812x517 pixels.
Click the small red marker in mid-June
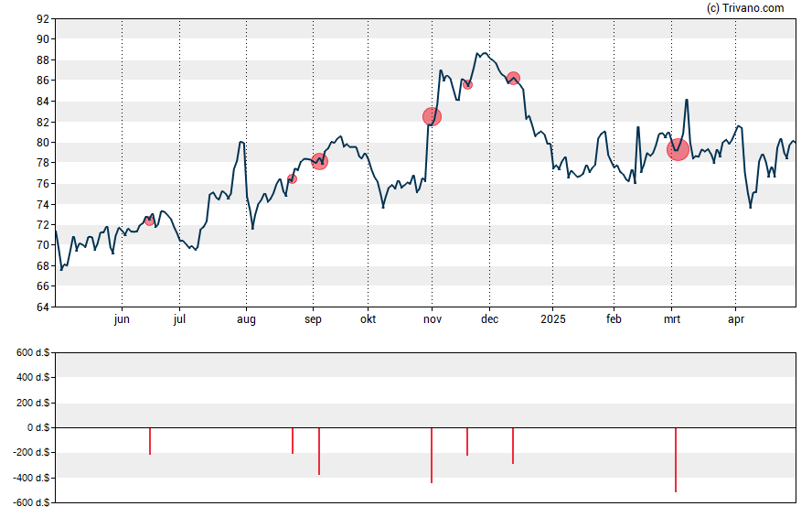[x=150, y=221]
